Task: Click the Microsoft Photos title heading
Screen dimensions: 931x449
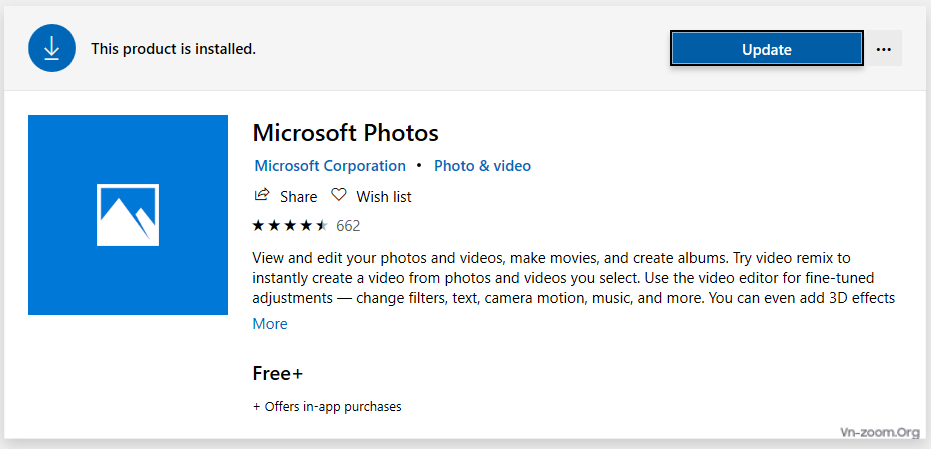Action: pos(346,133)
